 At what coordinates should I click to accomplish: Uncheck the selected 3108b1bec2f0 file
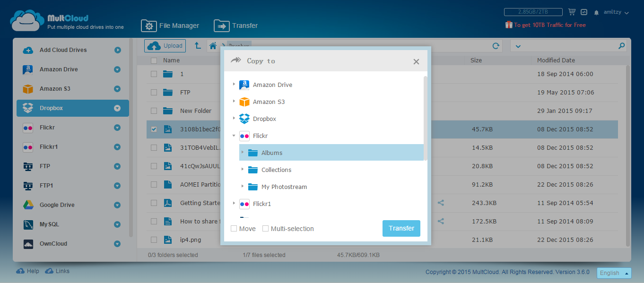154,129
